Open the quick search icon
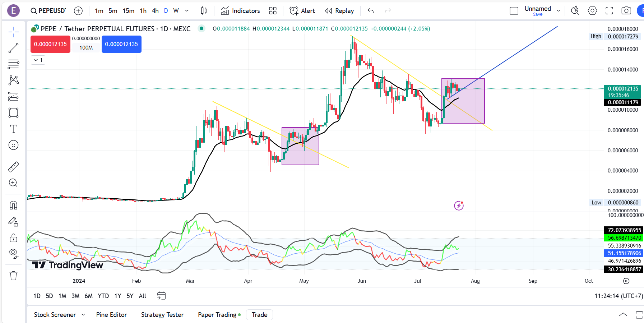The image size is (644, 323). [575, 11]
